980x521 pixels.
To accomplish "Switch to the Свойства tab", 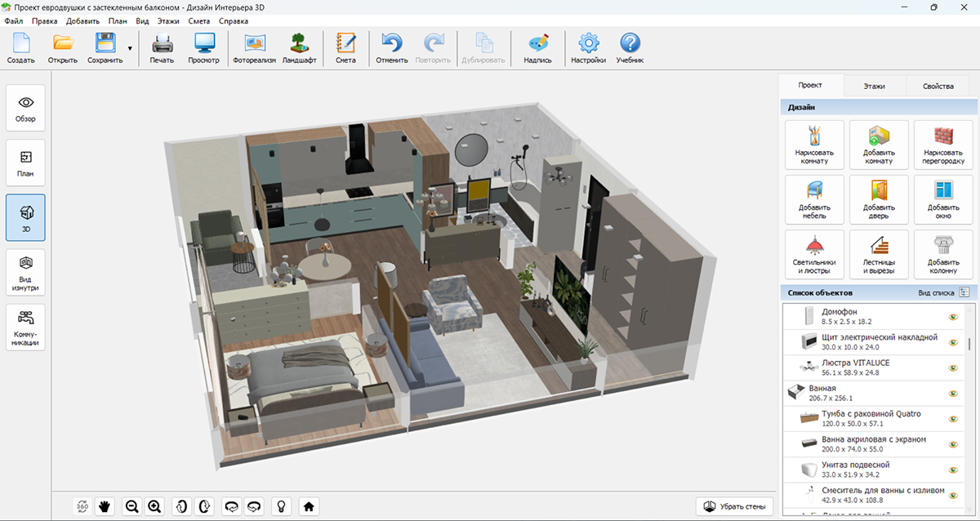I will pos(938,86).
